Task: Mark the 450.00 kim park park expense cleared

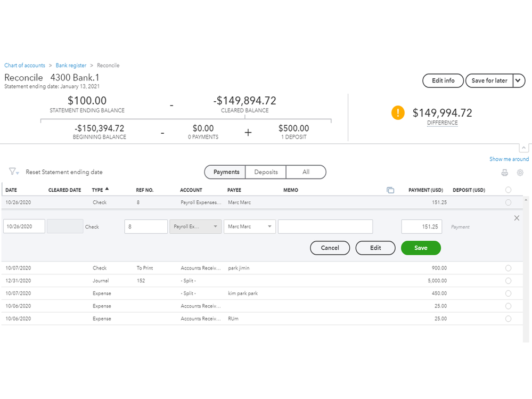Action: (x=508, y=294)
